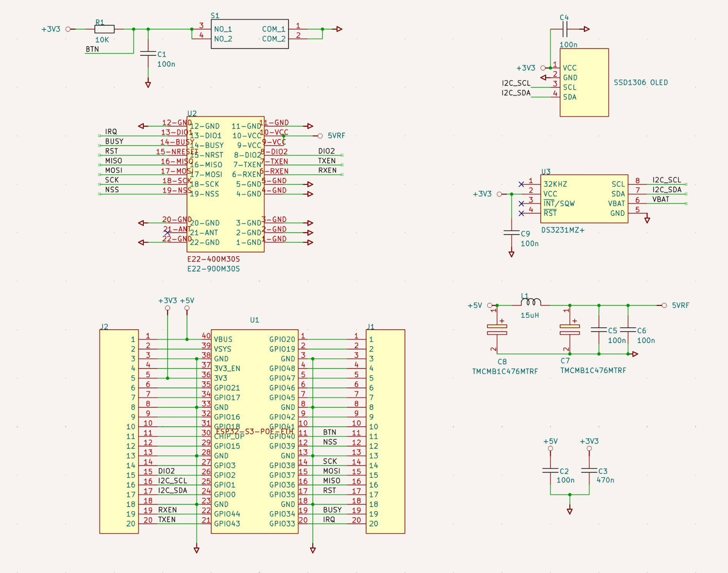Select the I2C_SCL net label on U3 pin 8

tap(666, 180)
